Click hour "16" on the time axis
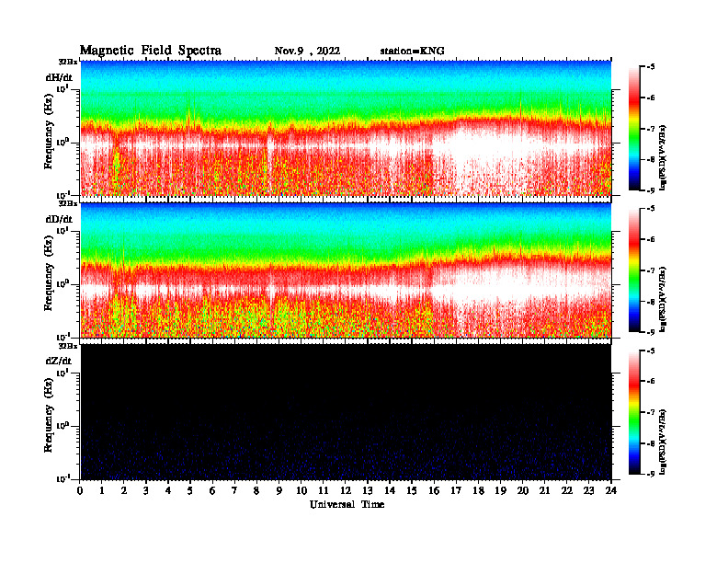The image size is (728, 563). (434, 491)
